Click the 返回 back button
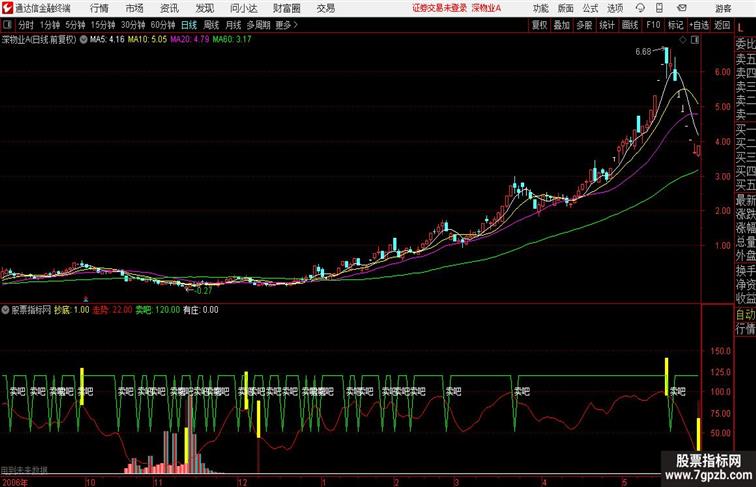Screen dimensions: 756x487 [722, 25]
